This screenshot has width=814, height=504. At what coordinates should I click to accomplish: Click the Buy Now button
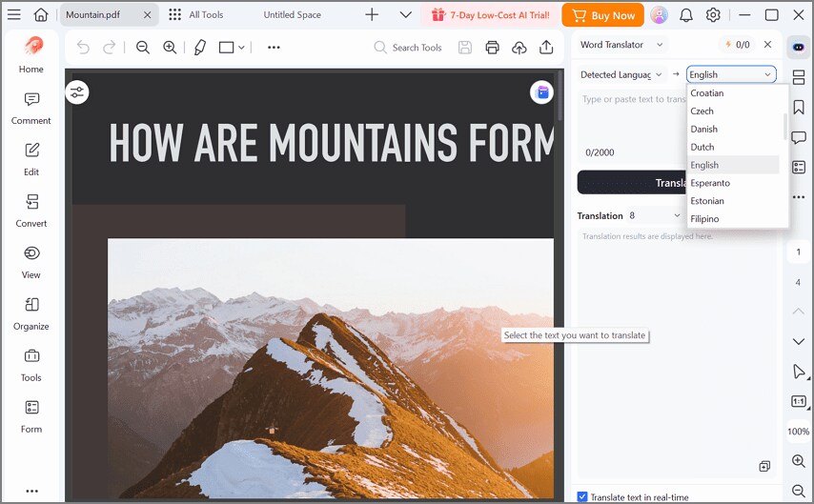pos(602,15)
